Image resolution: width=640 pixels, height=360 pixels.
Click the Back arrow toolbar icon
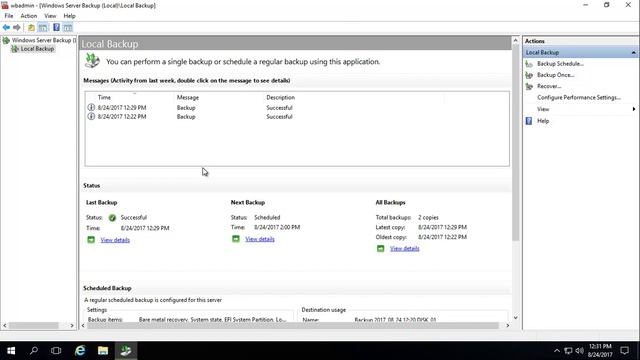6,27
